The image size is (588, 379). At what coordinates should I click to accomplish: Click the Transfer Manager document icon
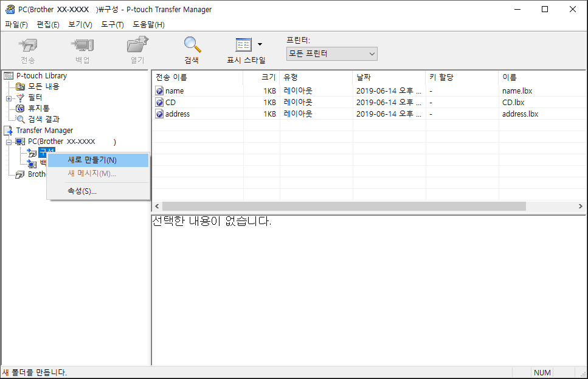(9, 131)
